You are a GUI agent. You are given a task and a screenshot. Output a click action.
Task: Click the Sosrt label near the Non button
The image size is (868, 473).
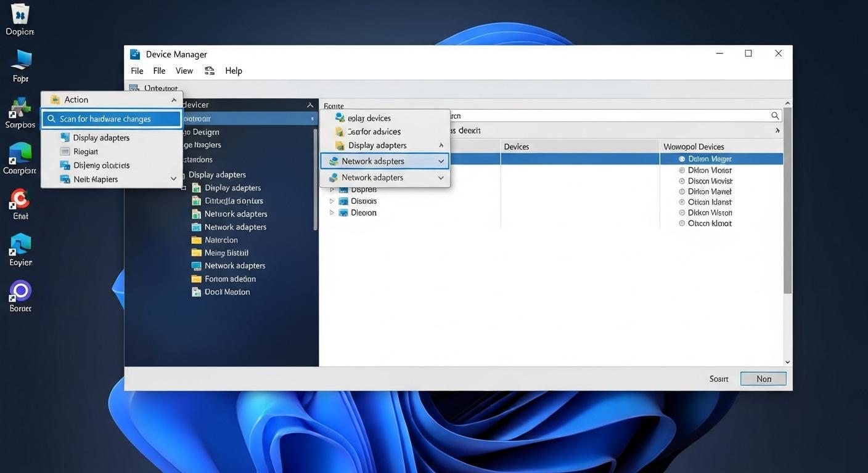[718, 378]
